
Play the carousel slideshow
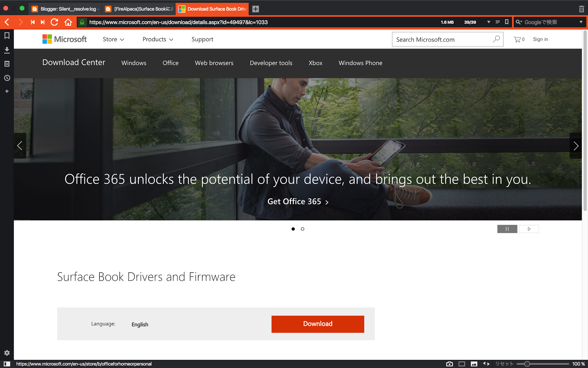(529, 229)
